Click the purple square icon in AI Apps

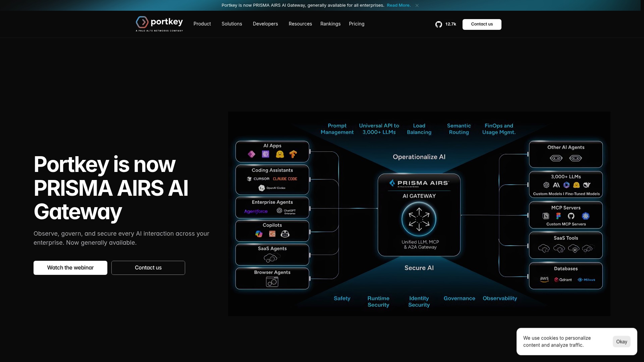click(266, 154)
